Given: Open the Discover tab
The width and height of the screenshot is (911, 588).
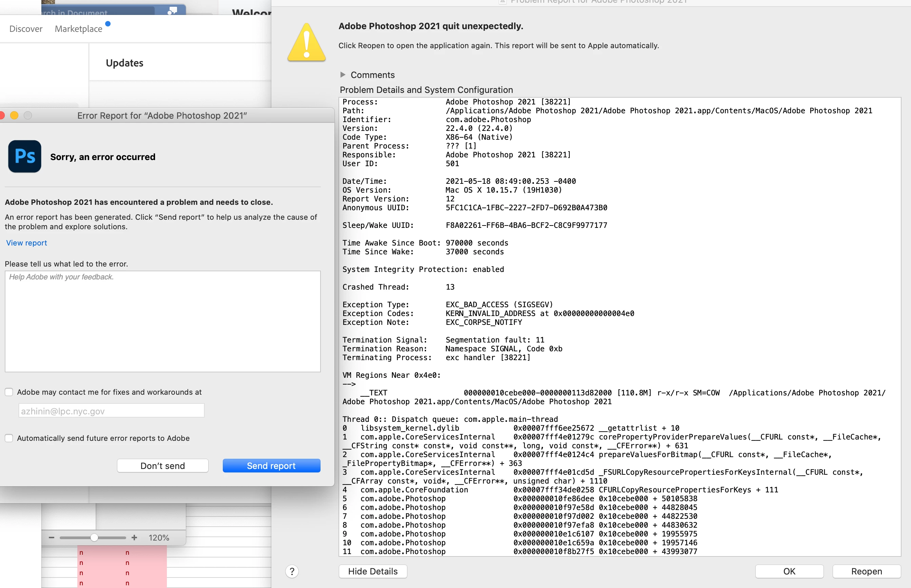Looking at the screenshot, I should click(x=26, y=29).
